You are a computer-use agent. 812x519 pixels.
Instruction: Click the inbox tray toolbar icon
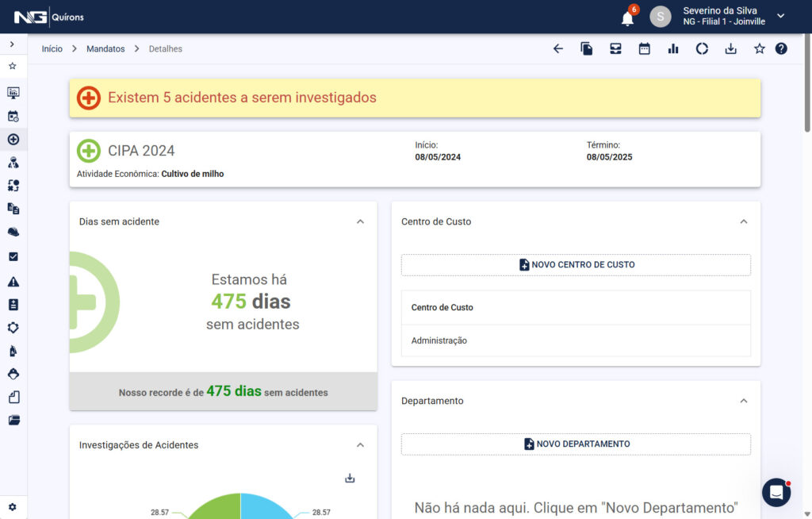[x=615, y=48]
